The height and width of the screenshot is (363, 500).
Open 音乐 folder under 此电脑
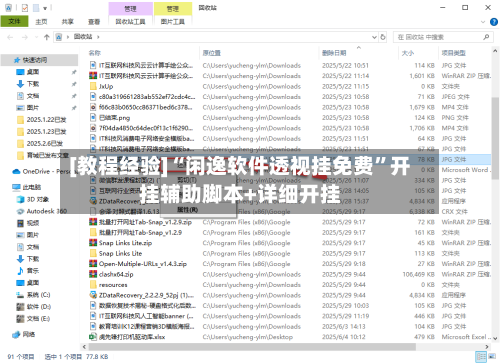pyautogui.click(x=33, y=271)
